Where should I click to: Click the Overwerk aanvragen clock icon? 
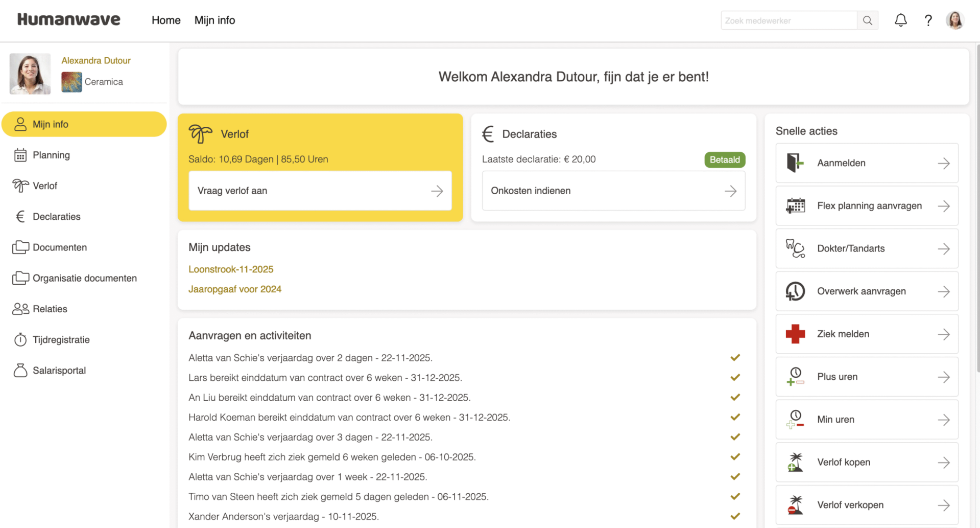coord(795,291)
